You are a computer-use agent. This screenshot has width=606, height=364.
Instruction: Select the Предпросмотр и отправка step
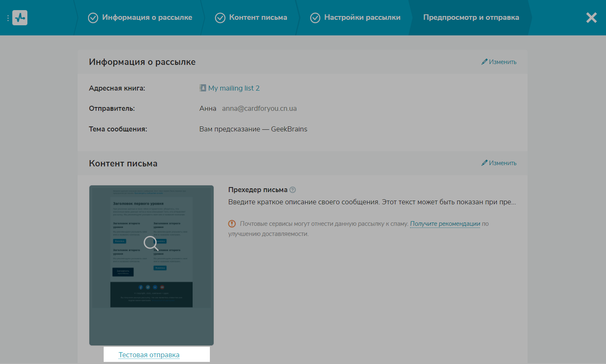click(x=471, y=18)
